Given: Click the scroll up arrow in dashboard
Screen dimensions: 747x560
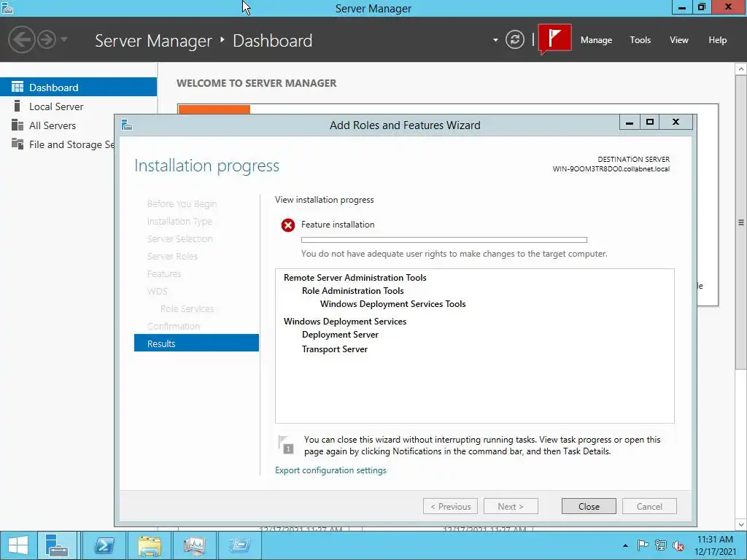Looking at the screenshot, I should click(741, 69).
